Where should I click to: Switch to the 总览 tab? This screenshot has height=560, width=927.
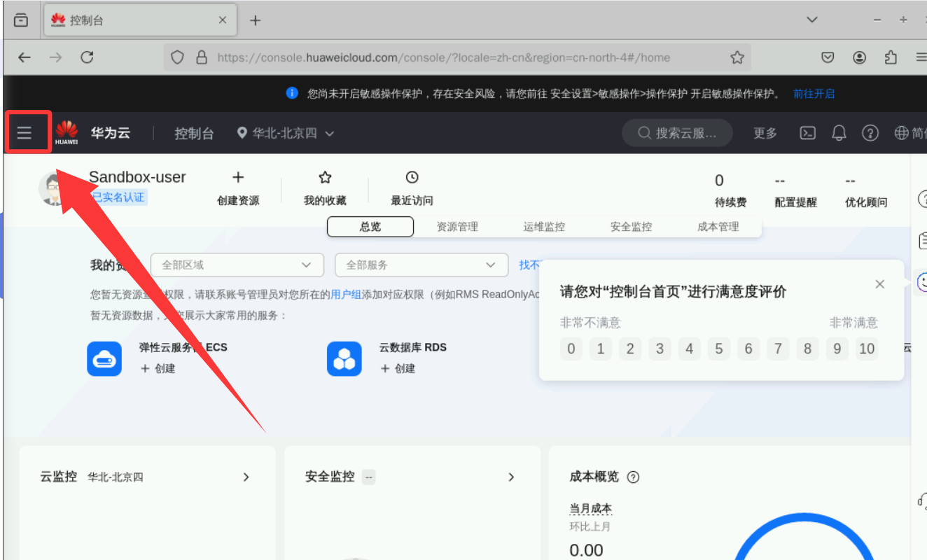[x=370, y=227]
